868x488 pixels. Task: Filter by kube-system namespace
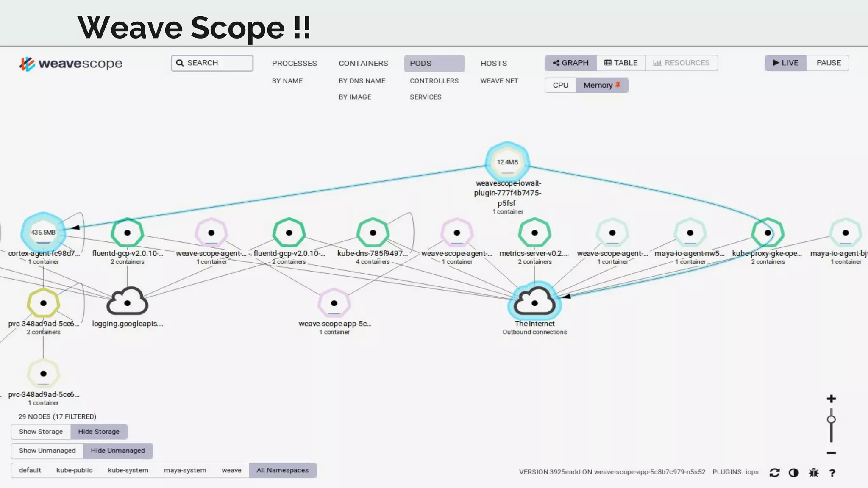(x=128, y=470)
